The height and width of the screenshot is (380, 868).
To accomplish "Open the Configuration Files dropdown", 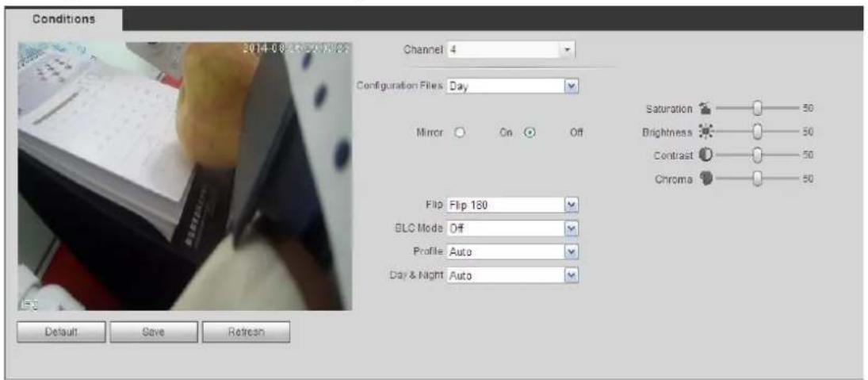I will coord(513,86).
